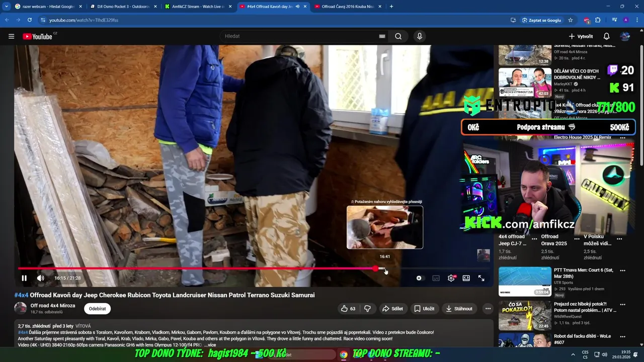Switch to theater mode
644x362 pixels.
pyautogui.click(x=466, y=278)
